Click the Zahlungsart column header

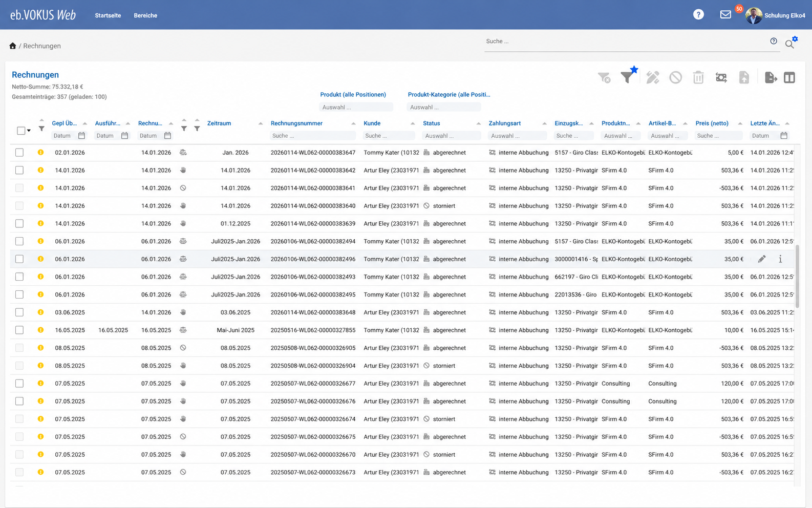(505, 123)
